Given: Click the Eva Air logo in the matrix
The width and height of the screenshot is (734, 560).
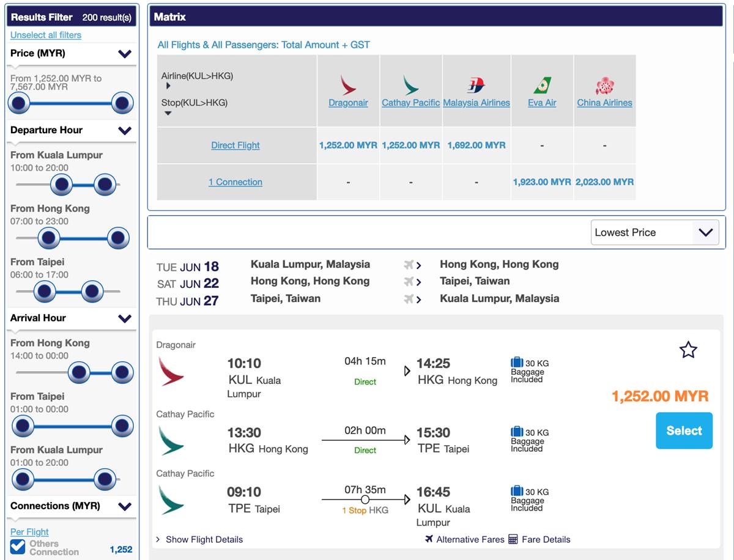Looking at the screenshot, I should (x=542, y=85).
